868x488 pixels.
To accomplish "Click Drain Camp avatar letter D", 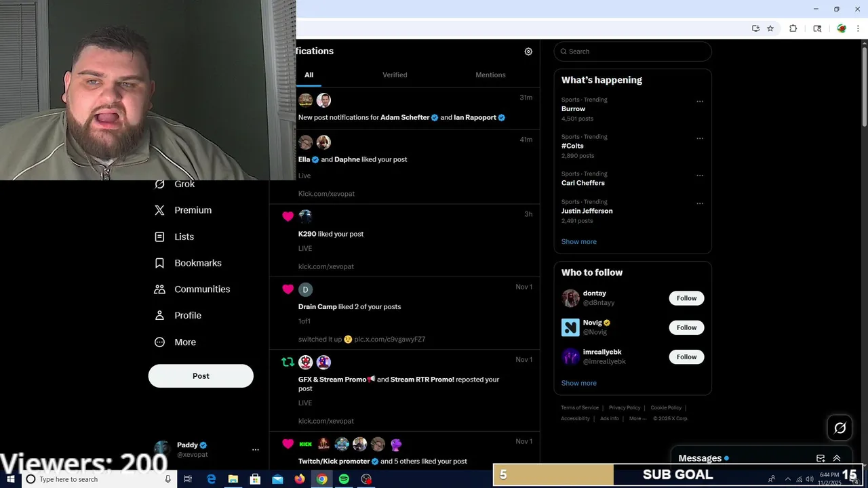I will 305,289.
